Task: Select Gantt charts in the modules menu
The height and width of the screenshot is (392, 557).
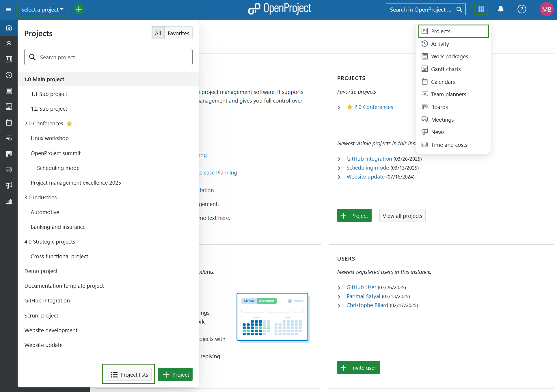Action: (446, 69)
